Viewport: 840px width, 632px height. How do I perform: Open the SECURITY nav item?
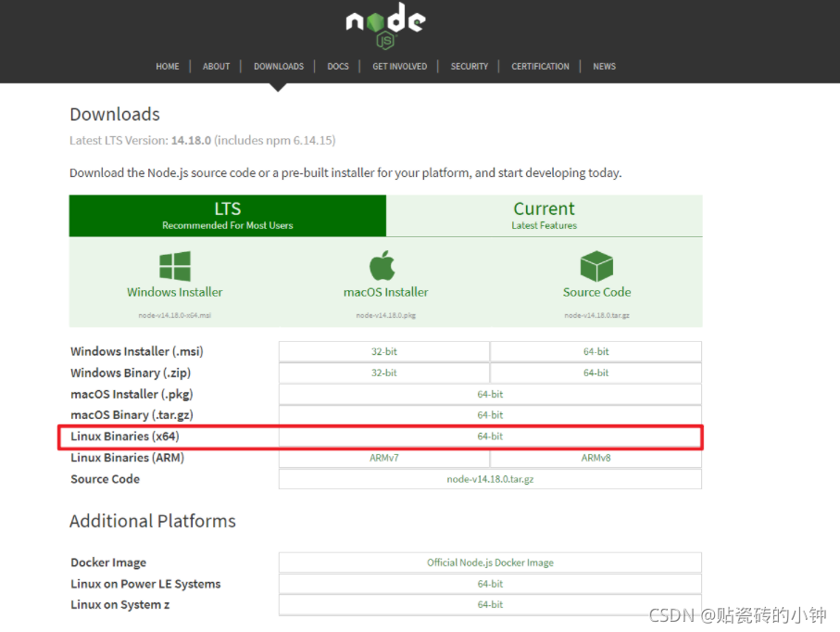pos(470,67)
